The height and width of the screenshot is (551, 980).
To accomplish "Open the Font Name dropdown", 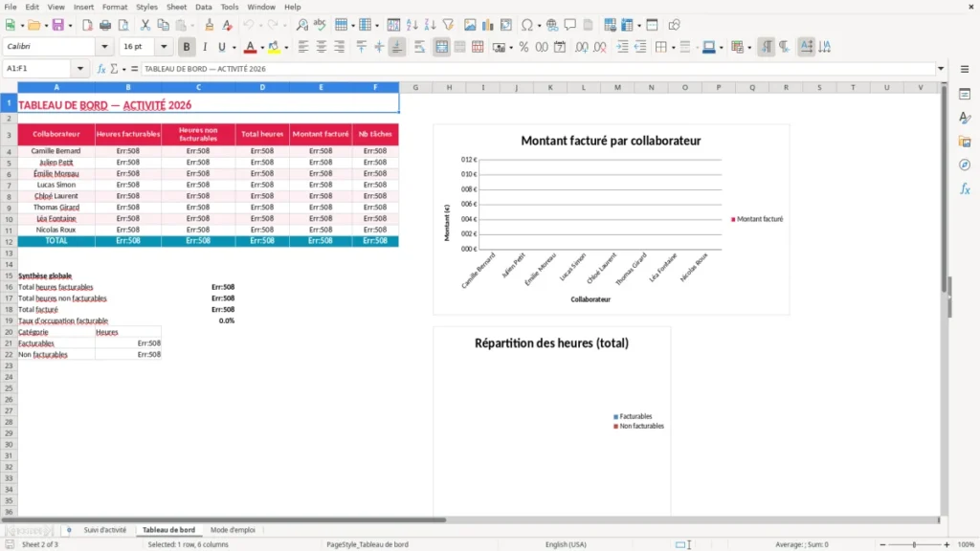I will pos(104,46).
